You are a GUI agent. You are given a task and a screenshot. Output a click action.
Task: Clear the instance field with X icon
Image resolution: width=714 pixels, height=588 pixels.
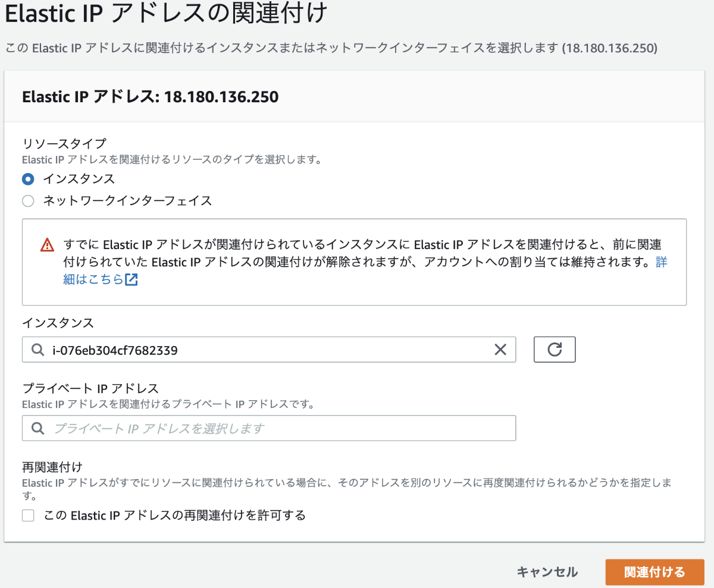[500, 350]
